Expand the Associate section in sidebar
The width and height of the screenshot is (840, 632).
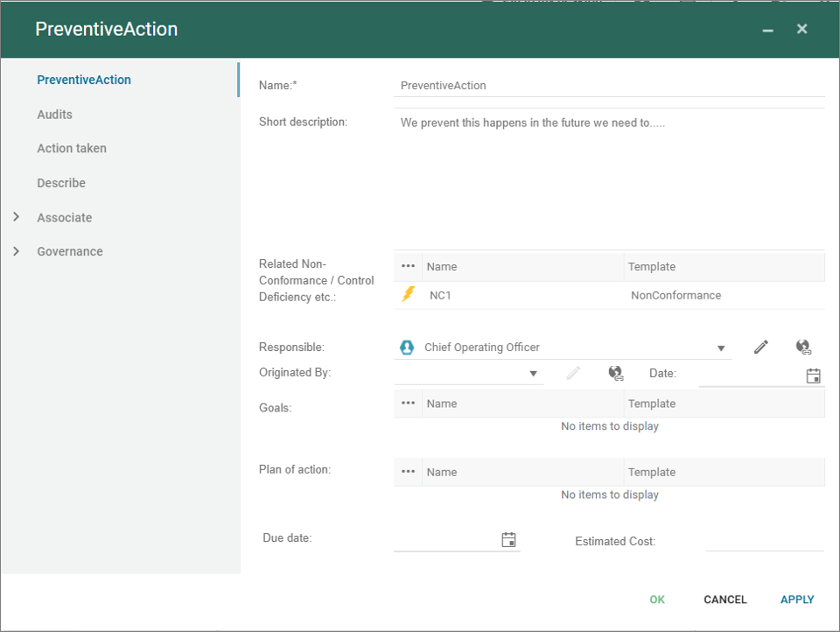(16, 217)
